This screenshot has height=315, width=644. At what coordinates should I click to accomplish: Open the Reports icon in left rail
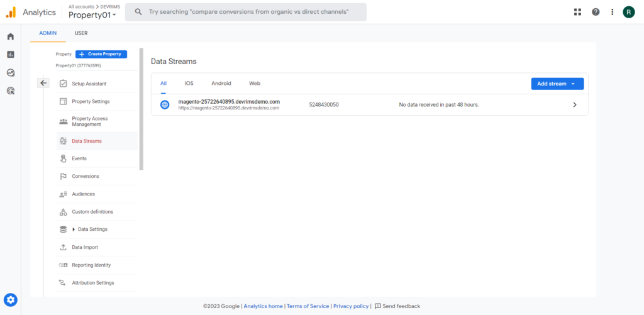[11, 54]
